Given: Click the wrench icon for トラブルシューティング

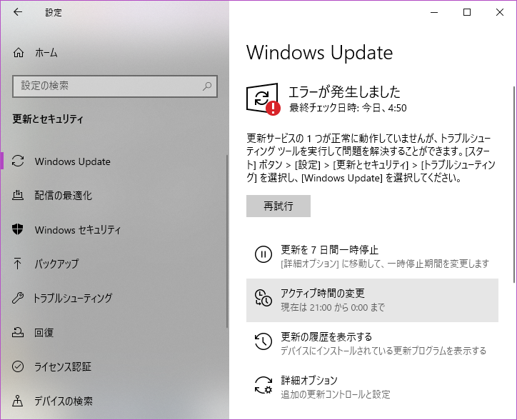Looking at the screenshot, I should click(18, 298).
